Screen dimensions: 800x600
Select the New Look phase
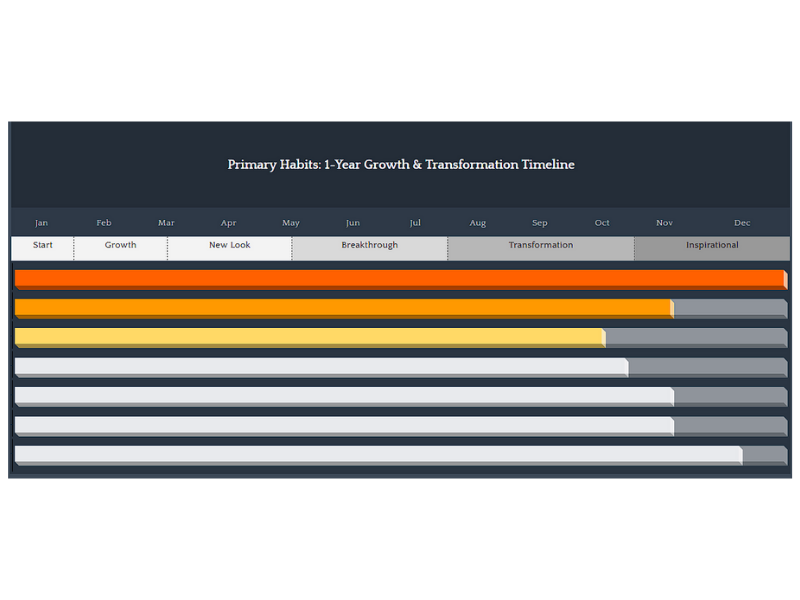[x=230, y=246]
